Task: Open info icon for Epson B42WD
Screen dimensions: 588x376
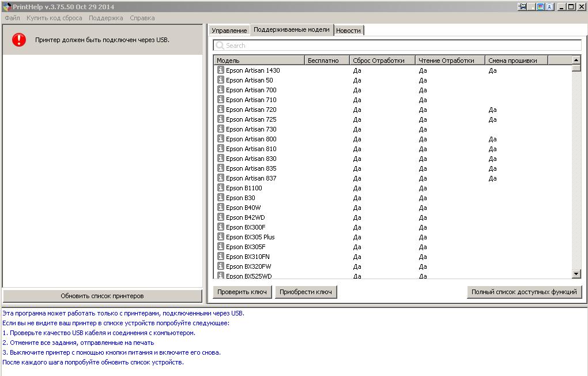Action: pyautogui.click(x=220, y=216)
